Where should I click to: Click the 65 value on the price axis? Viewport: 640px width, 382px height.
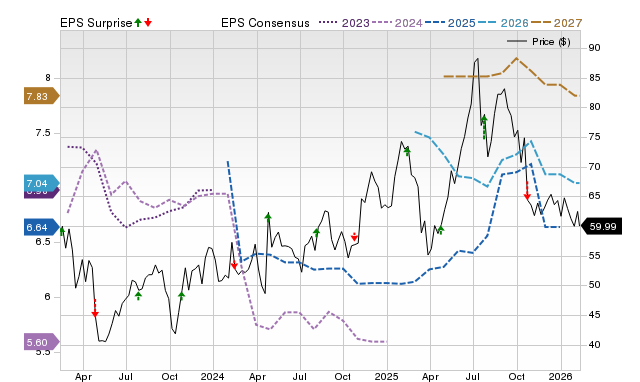(595, 196)
